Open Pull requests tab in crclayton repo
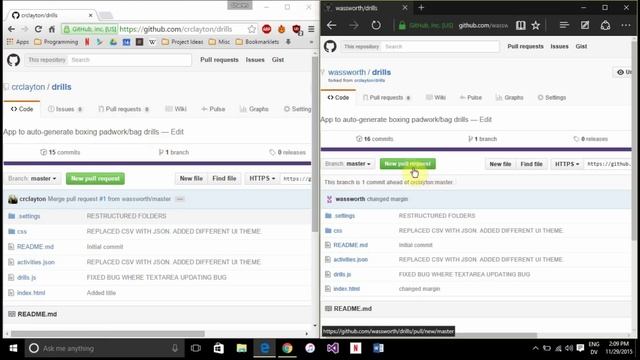This screenshot has height=360, width=640. (x=123, y=109)
